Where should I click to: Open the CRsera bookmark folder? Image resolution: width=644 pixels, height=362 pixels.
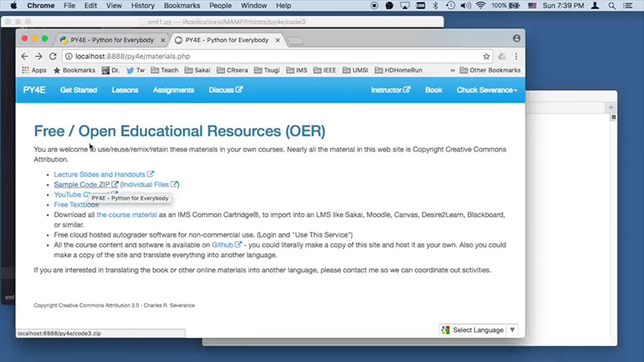pyautogui.click(x=232, y=70)
